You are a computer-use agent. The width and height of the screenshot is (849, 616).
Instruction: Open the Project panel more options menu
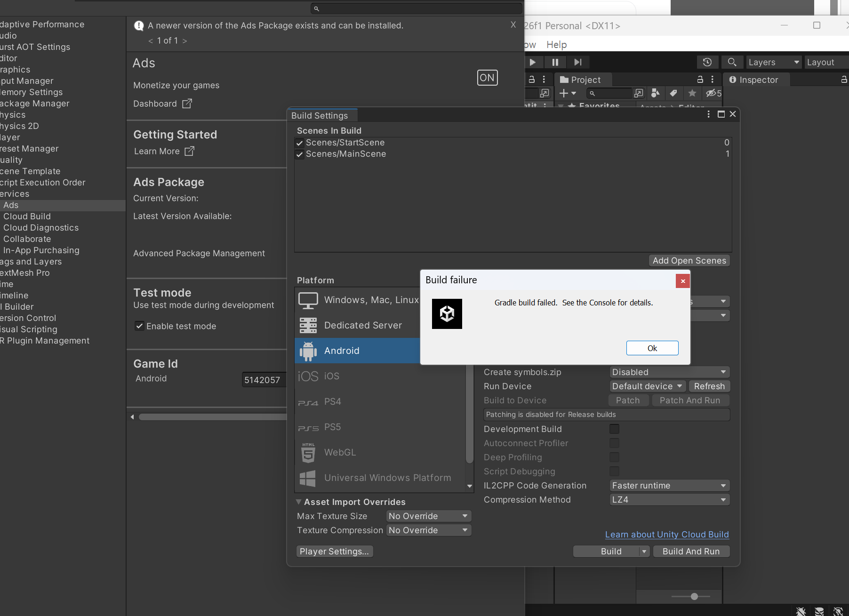click(x=713, y=80)
